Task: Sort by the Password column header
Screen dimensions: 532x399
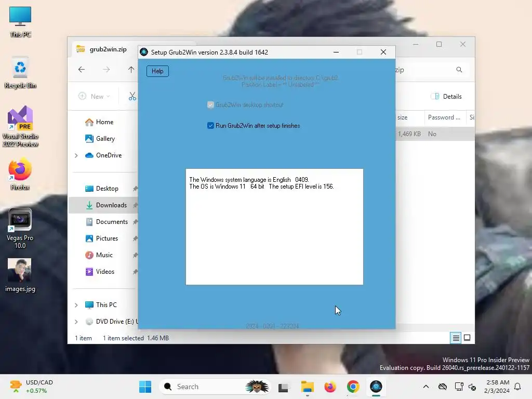Action: (445, 117)
